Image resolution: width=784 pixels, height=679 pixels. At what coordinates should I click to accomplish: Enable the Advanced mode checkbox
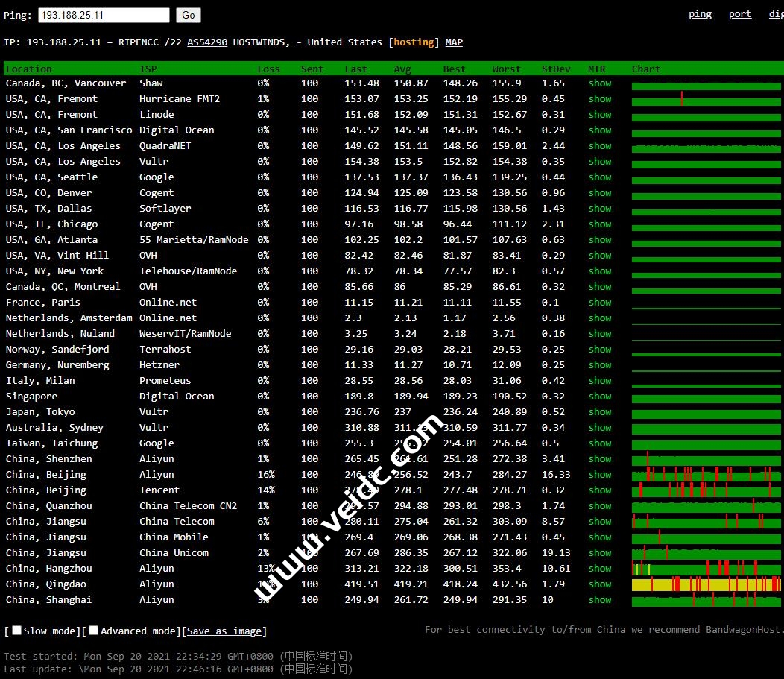(x=93, y=631)
